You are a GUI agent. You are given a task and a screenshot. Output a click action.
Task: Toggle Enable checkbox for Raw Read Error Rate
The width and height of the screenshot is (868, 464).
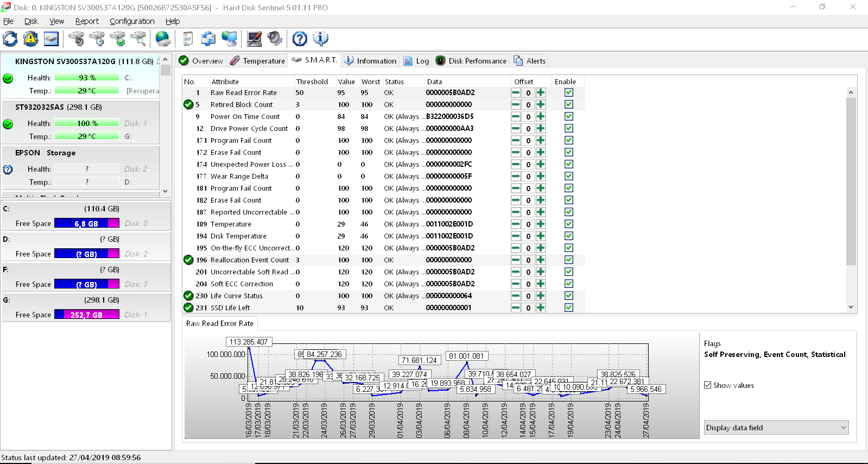point(569,92)
